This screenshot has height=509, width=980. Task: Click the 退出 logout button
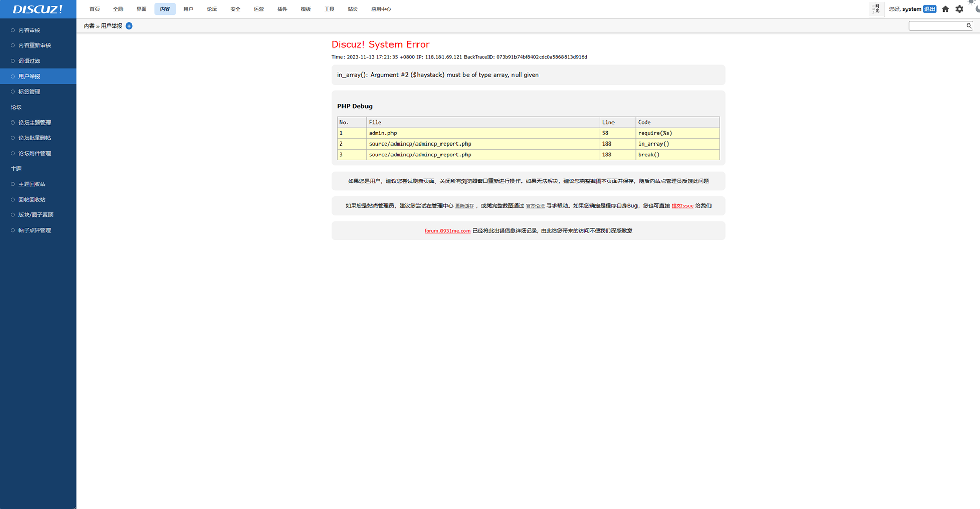coord(929,9)
